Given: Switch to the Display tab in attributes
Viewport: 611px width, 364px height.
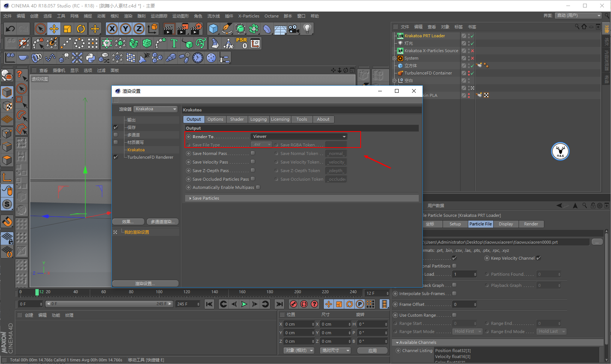Looking at the screenshot, I should [x=506, y=224].
